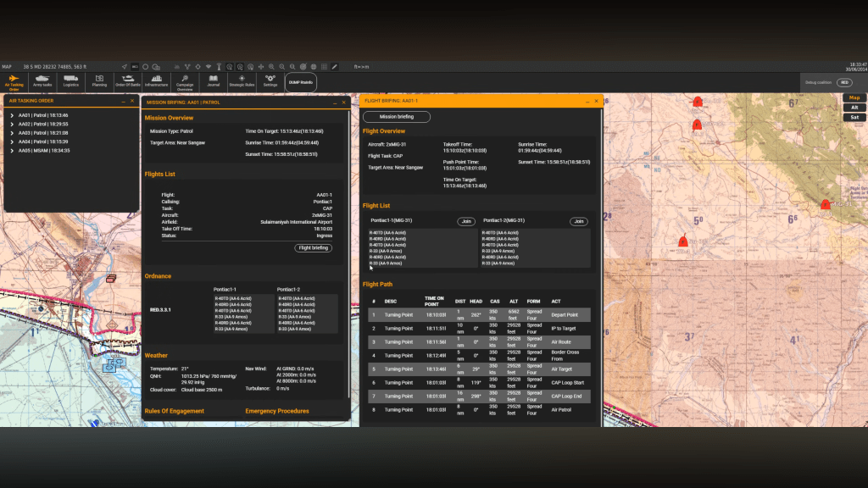This screenshot has width=868, height=488.
Task: Open the Air Tasking Order tab
Action: [14, 81]
